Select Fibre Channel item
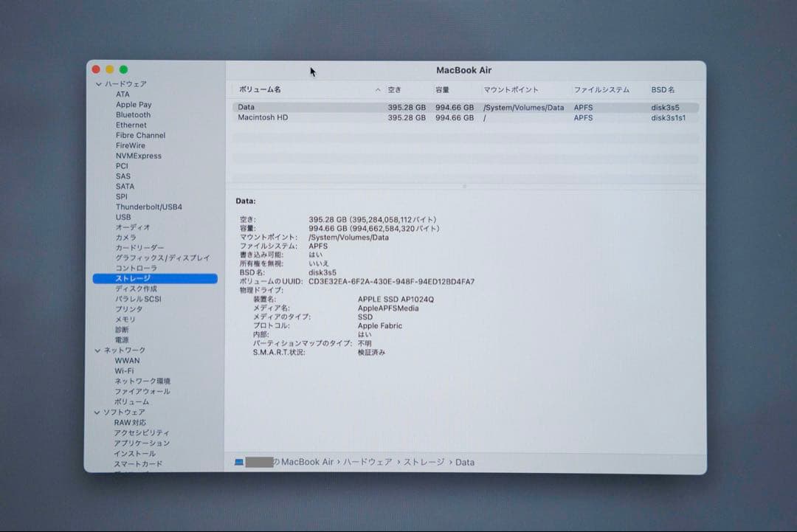The image size is (797, 532). tap(140, 135)
